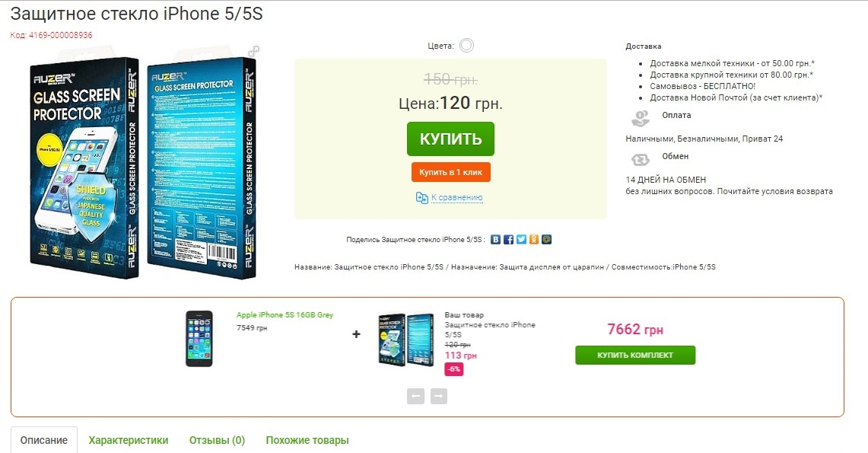Open the К сравнению link
The height and width of the screenshot is (453, 868).
[x=456, y=197]
